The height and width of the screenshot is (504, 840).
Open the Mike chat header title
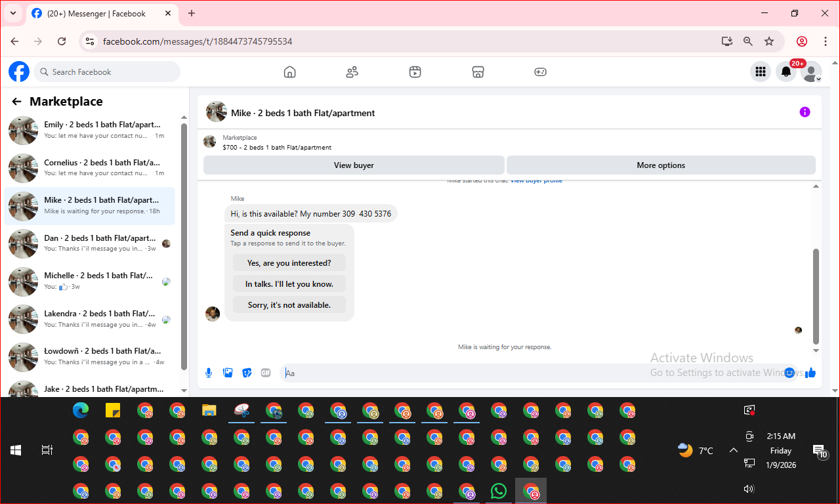(x=303, y=113)
